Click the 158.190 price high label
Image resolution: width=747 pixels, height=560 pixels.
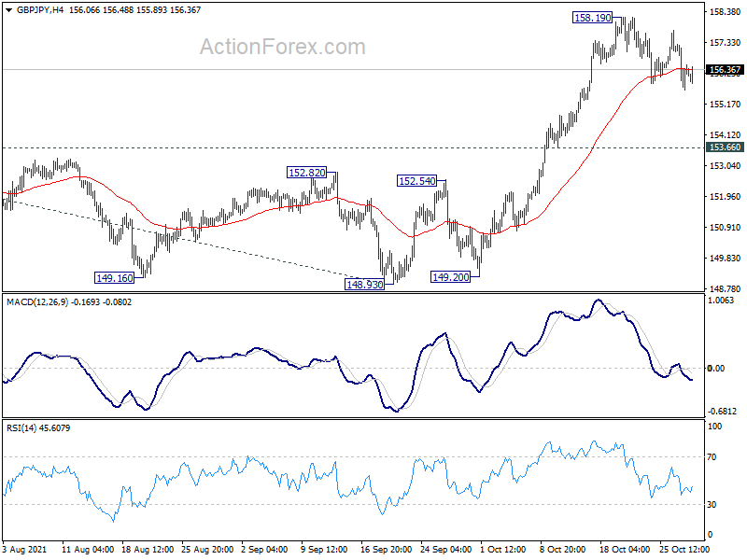pyautogui.click(x=592, y=18)
